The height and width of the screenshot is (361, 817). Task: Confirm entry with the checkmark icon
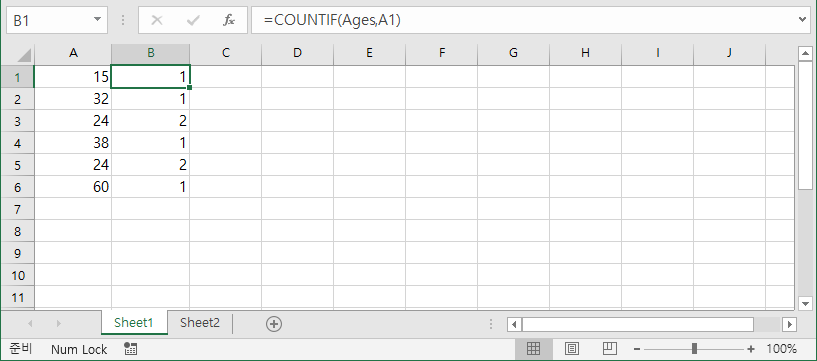193,20
